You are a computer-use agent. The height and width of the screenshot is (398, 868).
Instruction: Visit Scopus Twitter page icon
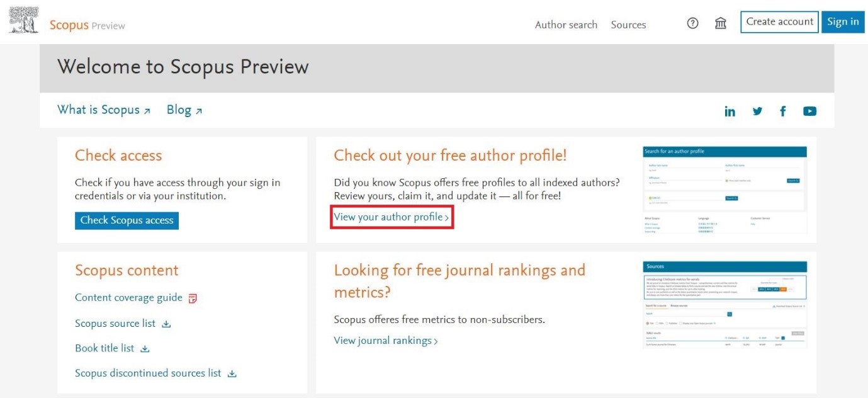click(757, 111)
